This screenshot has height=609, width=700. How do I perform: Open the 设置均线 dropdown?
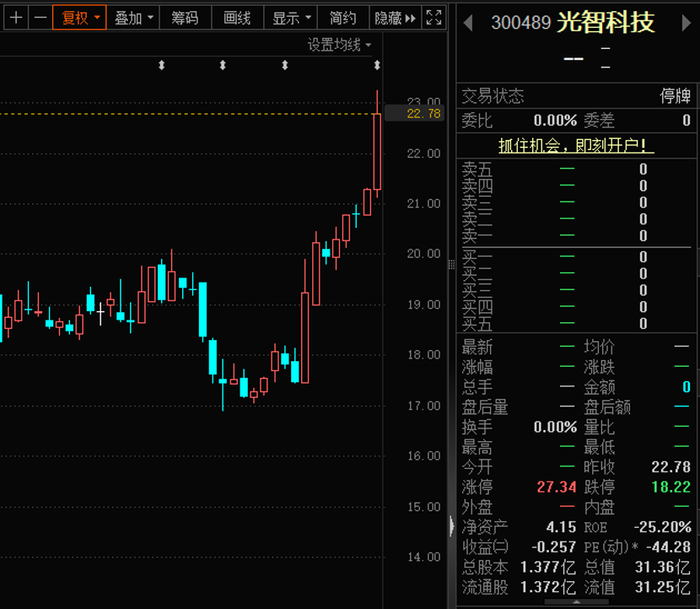tap(339, 45)
